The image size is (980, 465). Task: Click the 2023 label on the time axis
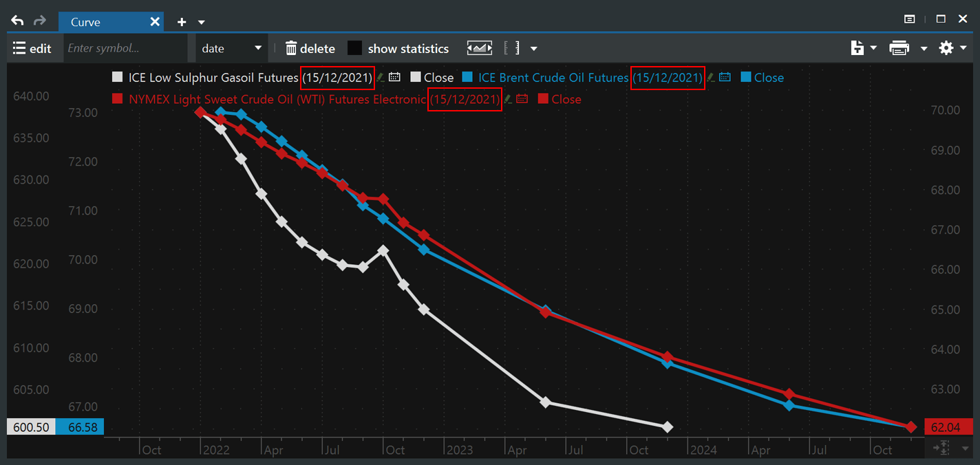point(460,450)
